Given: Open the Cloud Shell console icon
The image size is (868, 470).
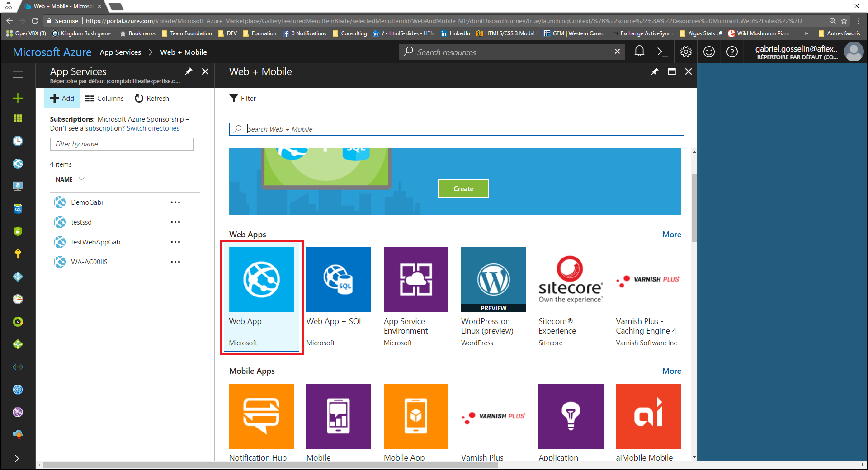Looking at the screenshot, I should tap(662, 52).
